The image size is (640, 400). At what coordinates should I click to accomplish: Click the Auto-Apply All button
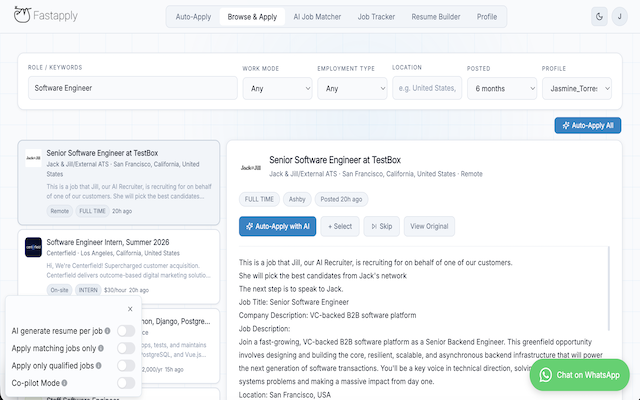(588, 126)
